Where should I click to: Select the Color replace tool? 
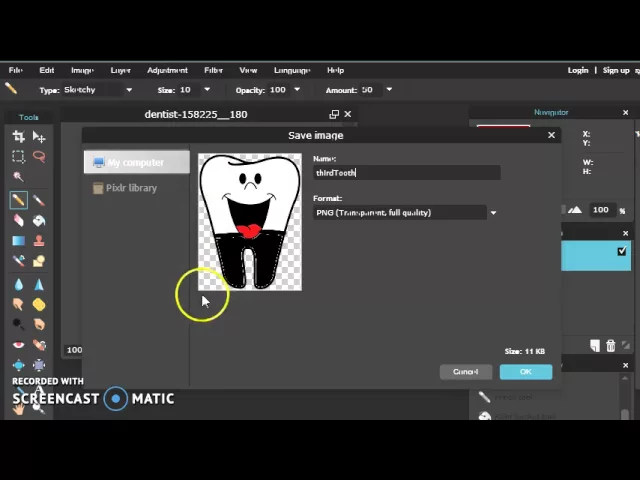coord(18,261)
